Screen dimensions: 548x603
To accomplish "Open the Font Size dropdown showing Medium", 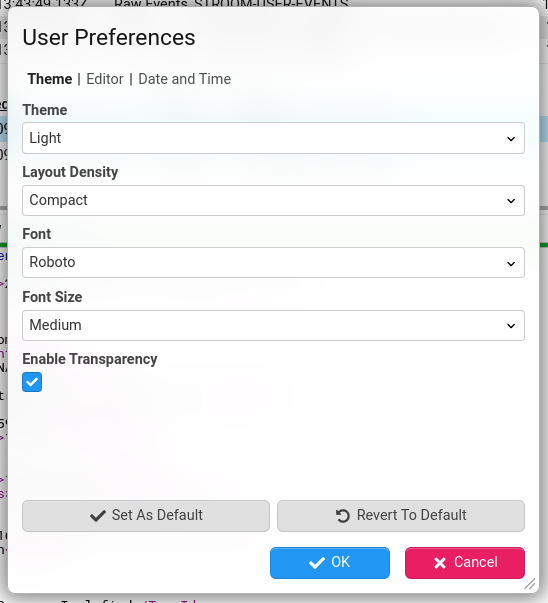I will pos(273,325).
